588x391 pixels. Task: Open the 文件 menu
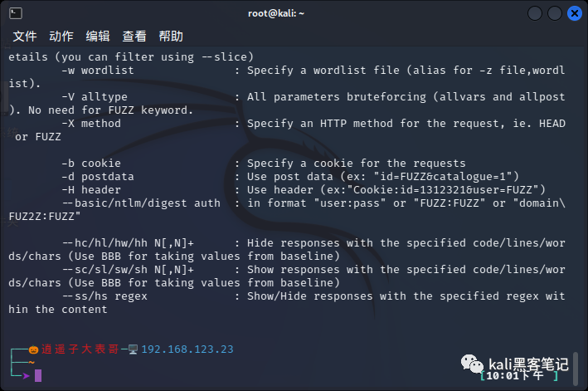click(25, 37)
